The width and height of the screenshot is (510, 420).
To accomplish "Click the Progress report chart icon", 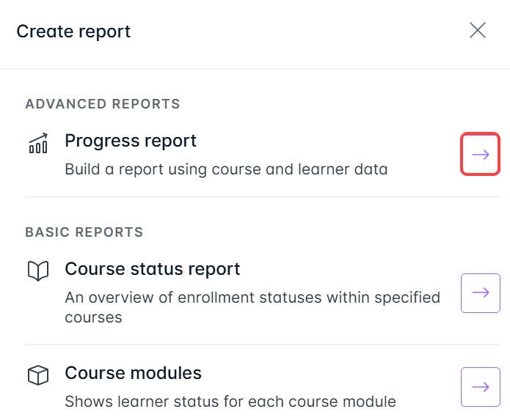I will click(x=38, y=144).
